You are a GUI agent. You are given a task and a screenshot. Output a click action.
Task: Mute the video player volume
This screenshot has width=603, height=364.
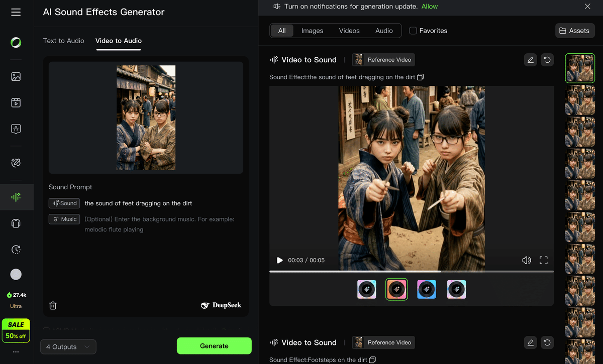click(526, 260)
